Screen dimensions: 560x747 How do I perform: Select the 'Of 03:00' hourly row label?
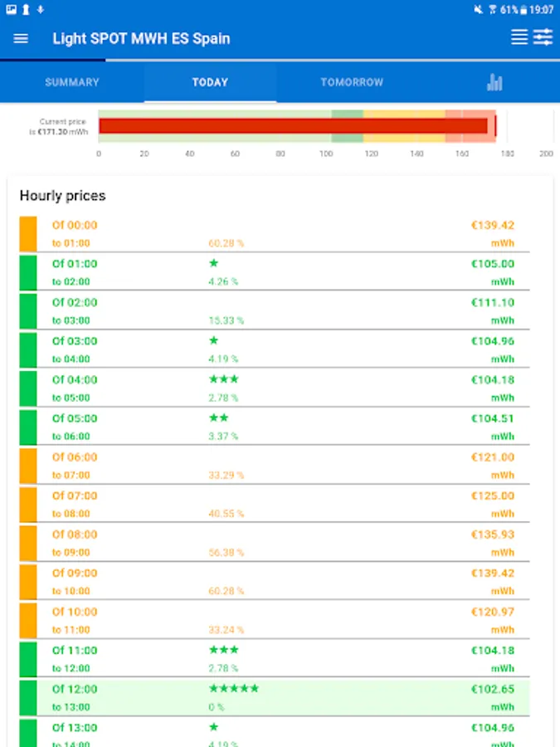coord(75,341)
